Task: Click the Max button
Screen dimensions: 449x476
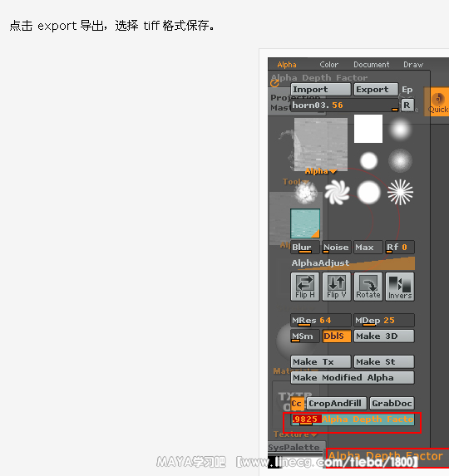Action: [368, 247]
